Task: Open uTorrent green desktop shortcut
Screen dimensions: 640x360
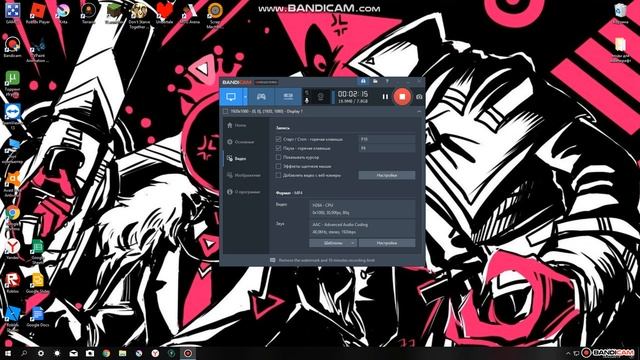Action: pyautogui.click(x=12, y=83)
